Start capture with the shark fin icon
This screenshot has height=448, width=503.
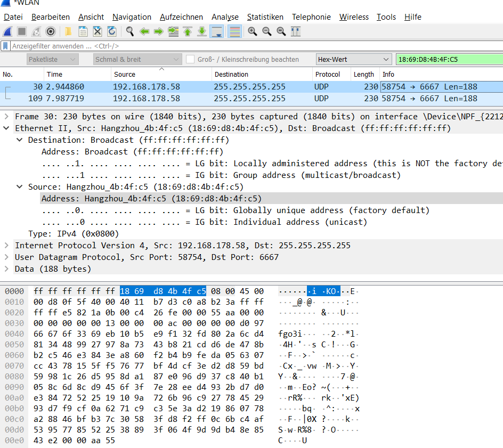[7, 32]
